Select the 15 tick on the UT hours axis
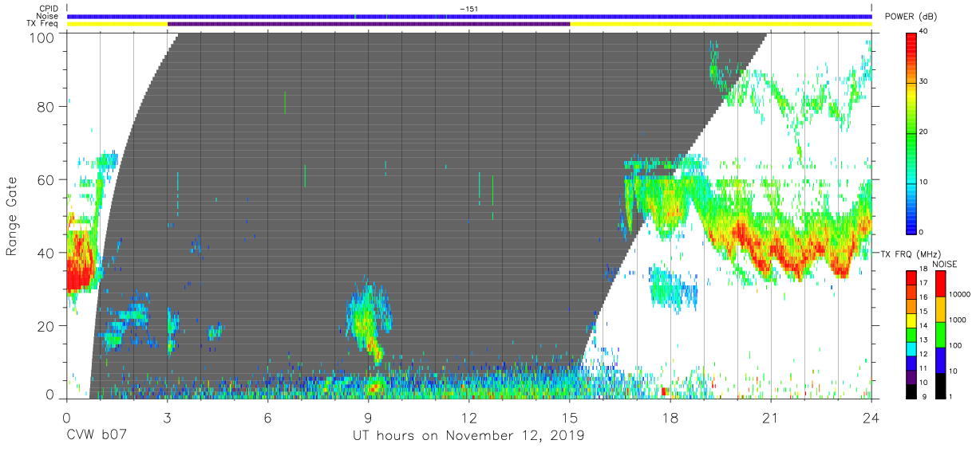The width and height of the screenshot is (980, 452). pos(570,417)
